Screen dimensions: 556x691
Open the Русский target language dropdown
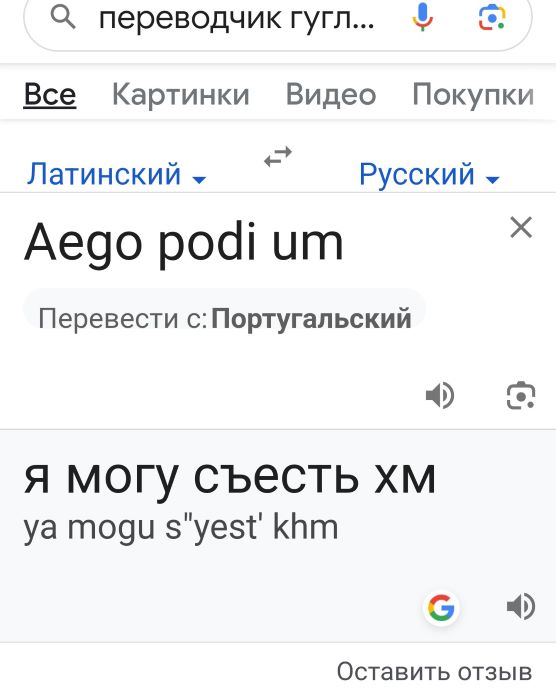click(x=429, y=174)
